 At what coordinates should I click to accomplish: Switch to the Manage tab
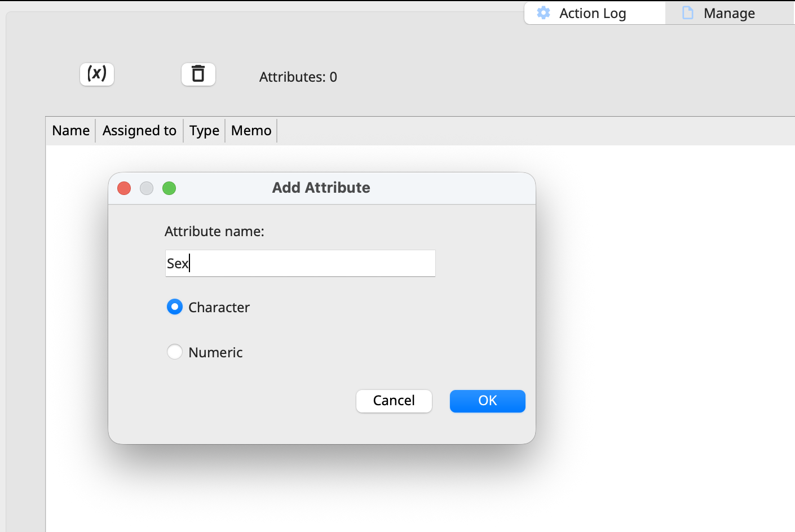coord(730,13)
